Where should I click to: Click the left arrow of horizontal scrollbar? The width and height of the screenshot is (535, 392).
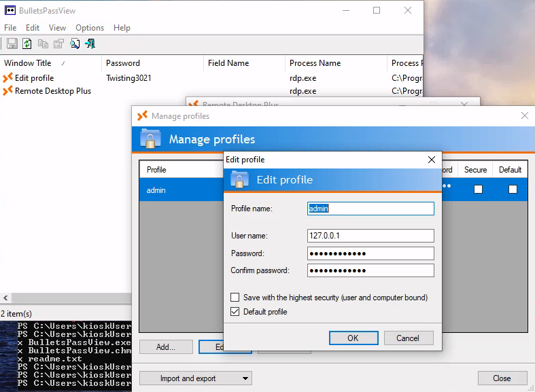pos(5,298)
